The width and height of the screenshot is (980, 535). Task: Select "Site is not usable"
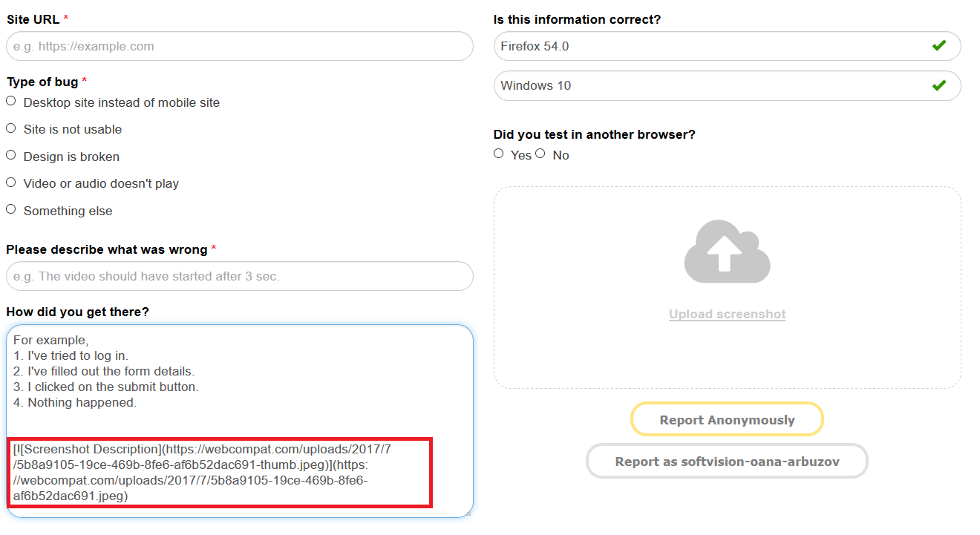[11, 128]
